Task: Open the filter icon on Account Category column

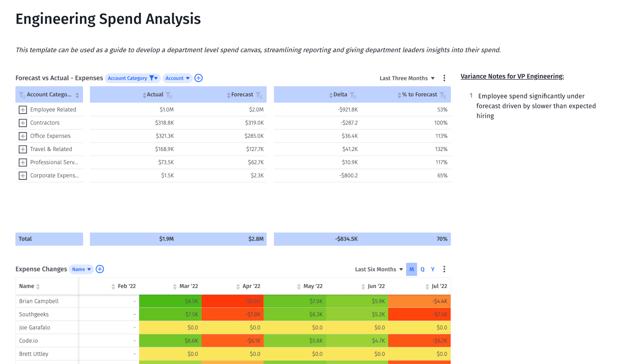Action: pyautogui.click(x=21, y=94)
